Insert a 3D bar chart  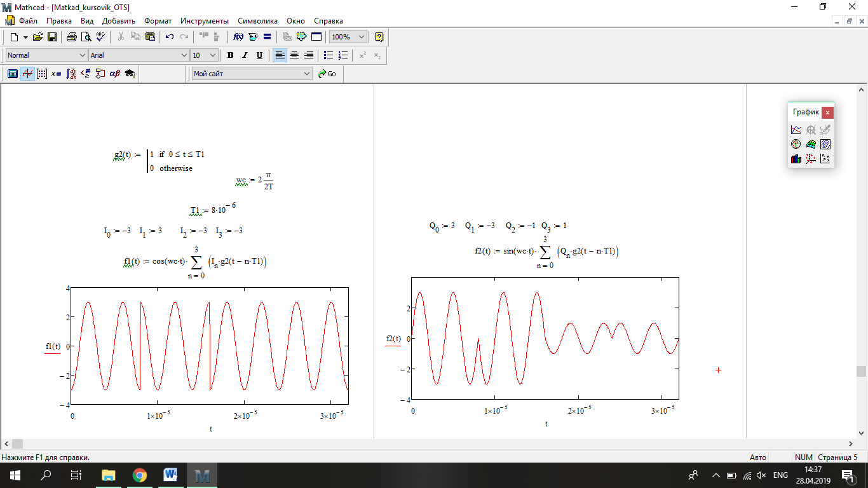click(796, 159)
